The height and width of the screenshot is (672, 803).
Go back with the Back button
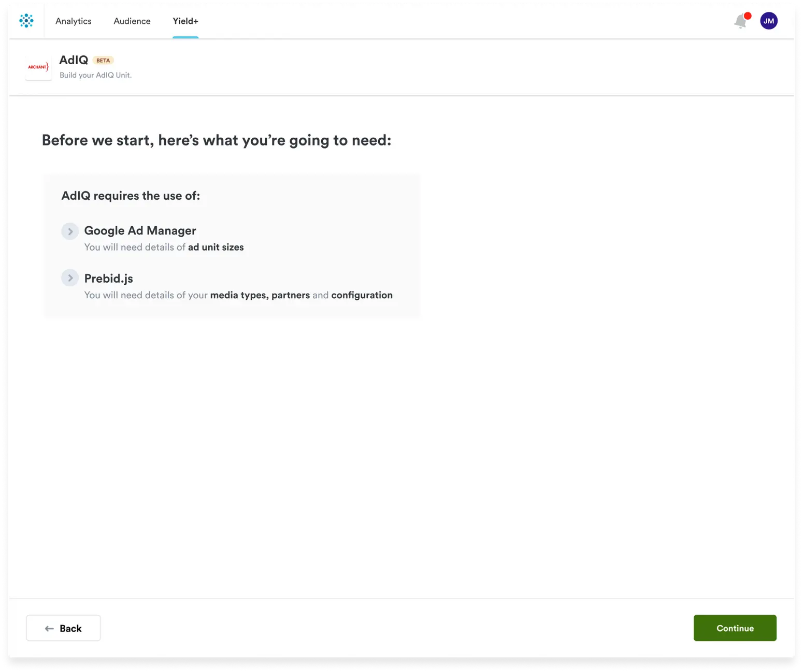[x=63, y=628]
